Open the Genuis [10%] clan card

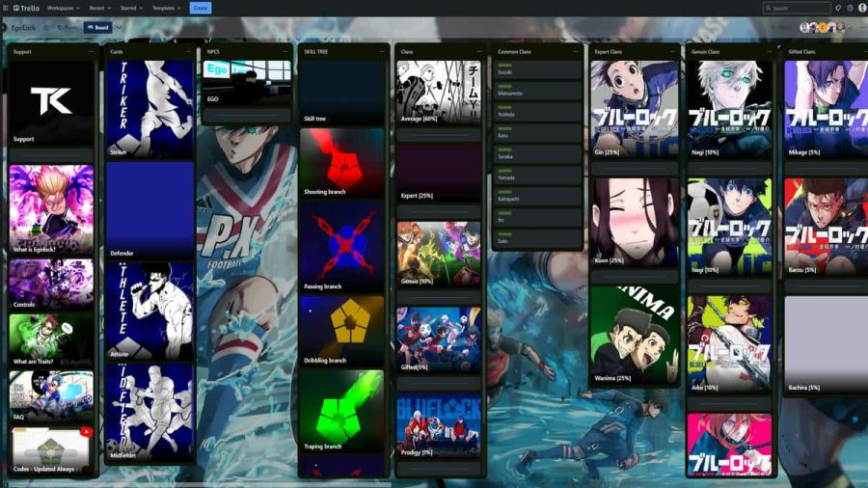(439, 255)
